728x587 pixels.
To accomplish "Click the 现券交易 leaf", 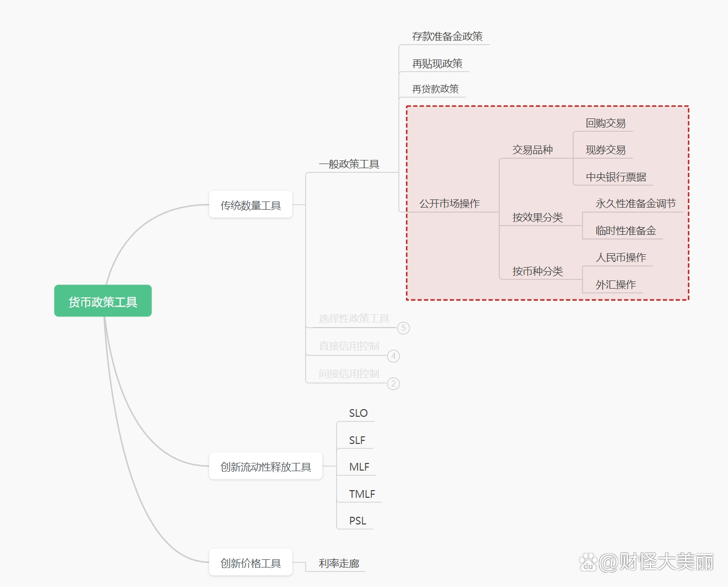I will coord(606,150).
